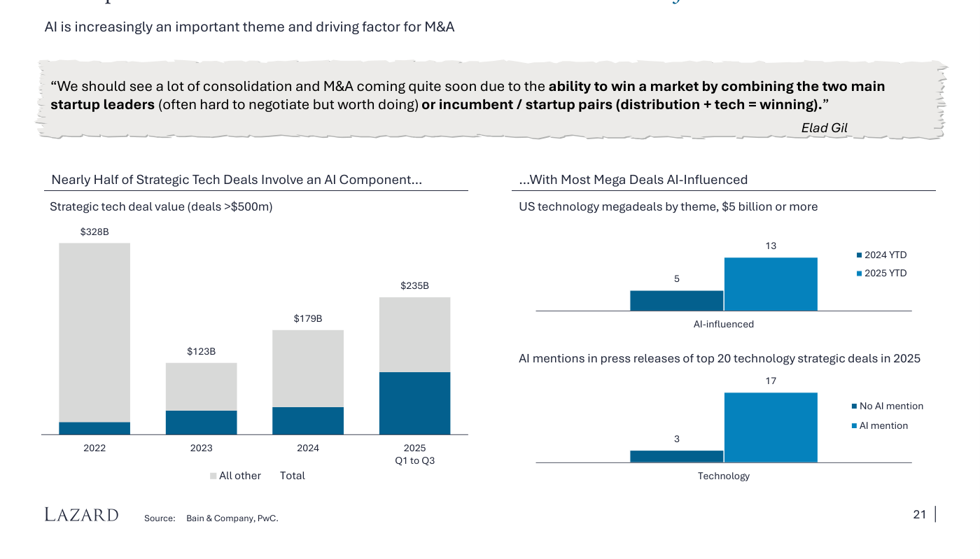Screen dimensions: 980x559
Task: Click the grey 'All other' legend swatch
Action: pos(213,476)
